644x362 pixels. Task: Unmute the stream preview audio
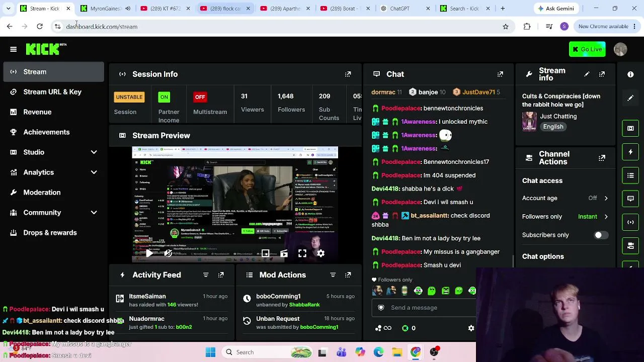(168, 253)
